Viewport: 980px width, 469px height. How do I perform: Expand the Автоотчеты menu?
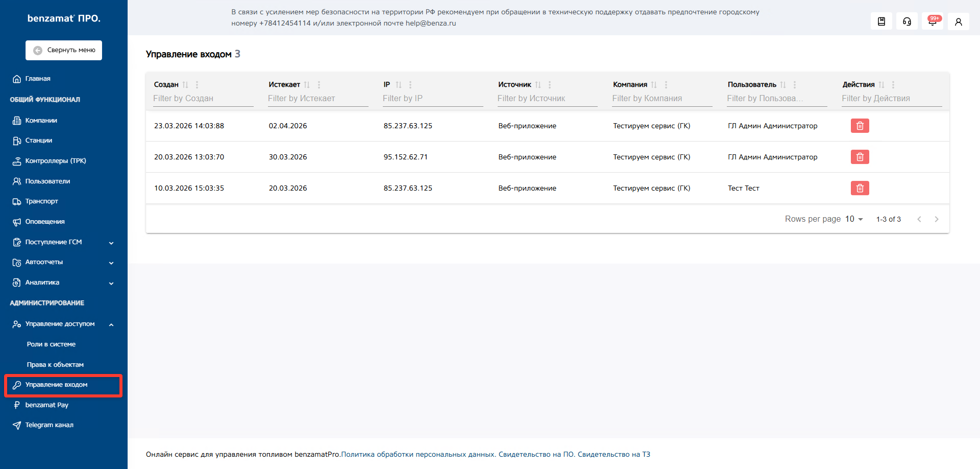111,263
